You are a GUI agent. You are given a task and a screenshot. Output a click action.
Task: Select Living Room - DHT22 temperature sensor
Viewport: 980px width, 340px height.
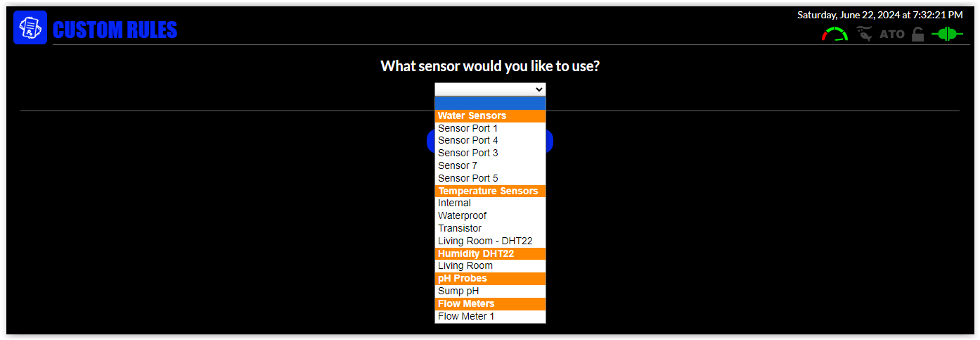(485, 241)
